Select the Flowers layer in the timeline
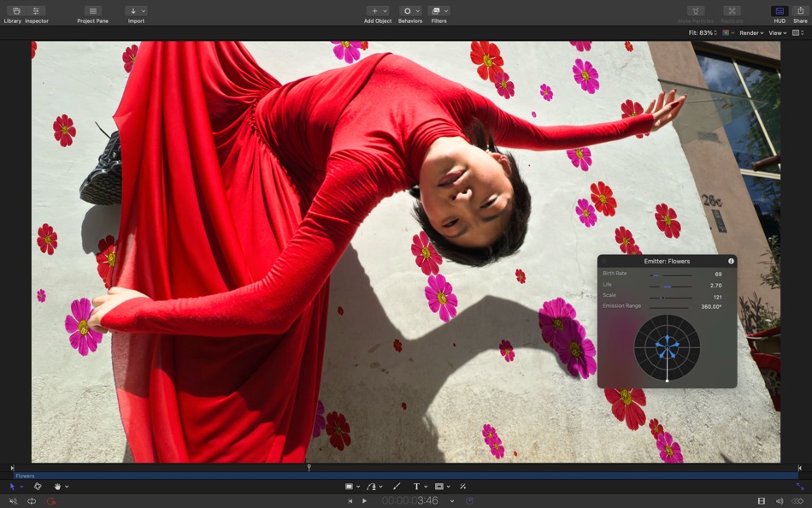Screen dimensions: 812x508 pyautogui.click(x=26, y=476)
